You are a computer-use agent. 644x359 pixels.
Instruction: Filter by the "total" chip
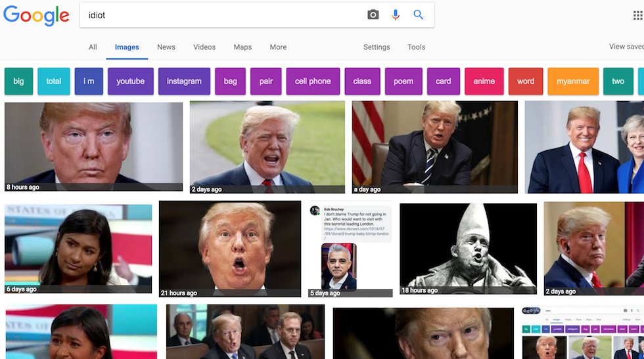click(53, 81)
